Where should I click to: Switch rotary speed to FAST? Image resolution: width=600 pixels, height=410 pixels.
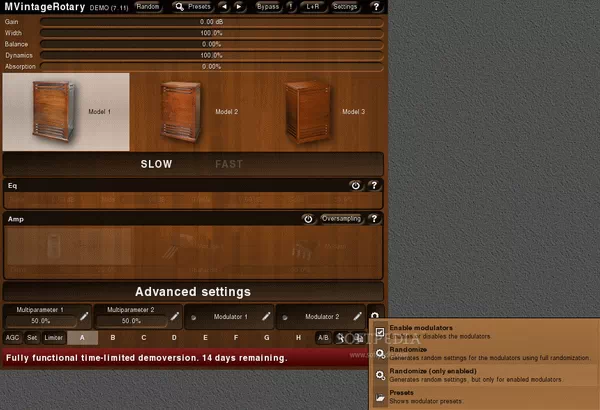tap(229, 164)
